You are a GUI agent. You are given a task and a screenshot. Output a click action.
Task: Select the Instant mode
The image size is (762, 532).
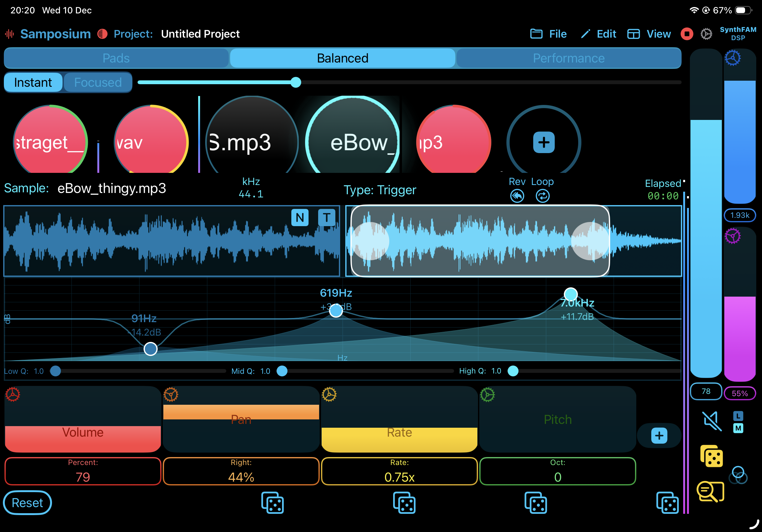[33, 82]
